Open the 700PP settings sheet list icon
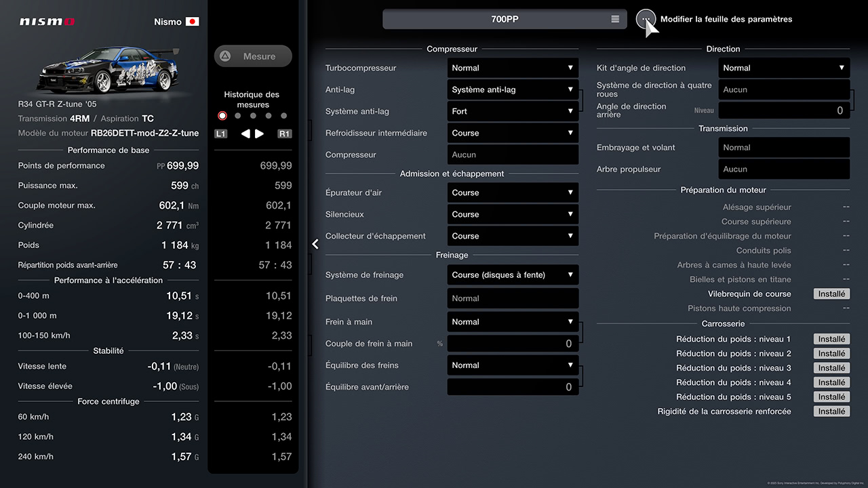 point(615,20)
